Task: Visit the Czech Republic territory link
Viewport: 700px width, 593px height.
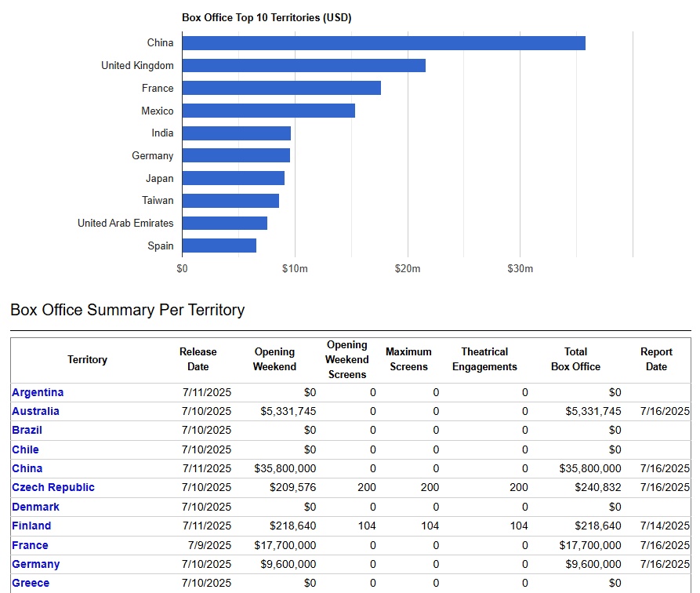Action: (53, 487)
